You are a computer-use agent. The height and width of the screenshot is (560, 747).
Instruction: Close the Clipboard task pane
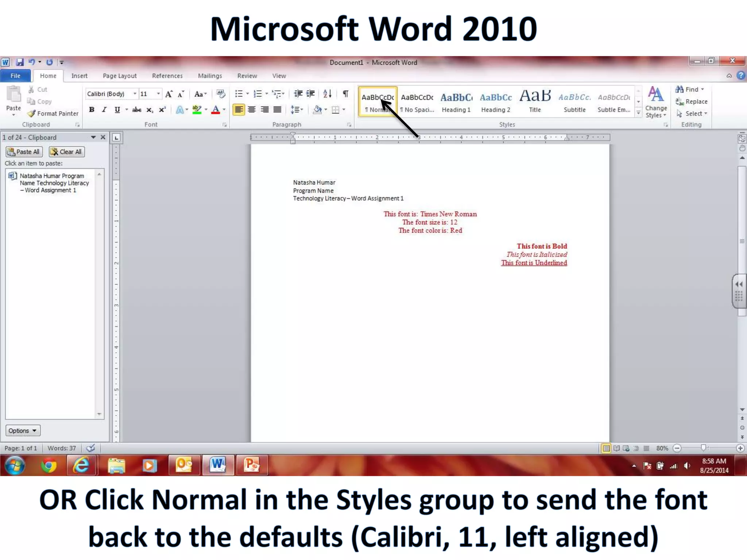[103, 137]
